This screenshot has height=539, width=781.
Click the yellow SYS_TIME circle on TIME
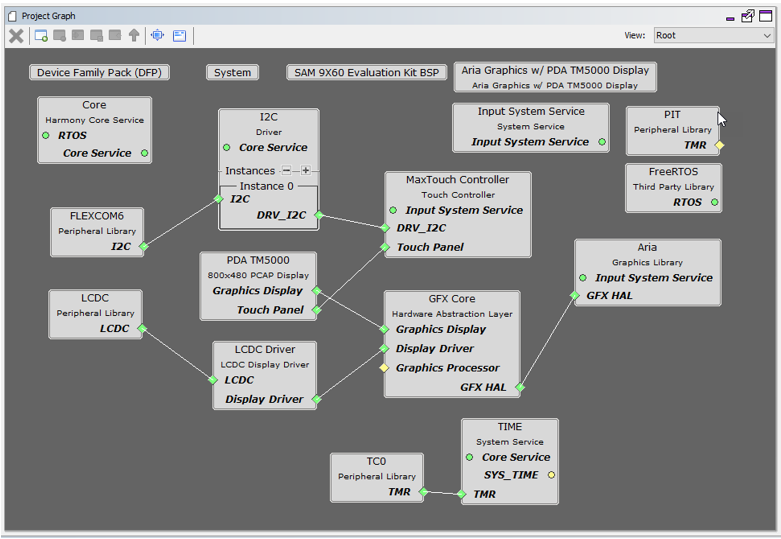point(551,475)
